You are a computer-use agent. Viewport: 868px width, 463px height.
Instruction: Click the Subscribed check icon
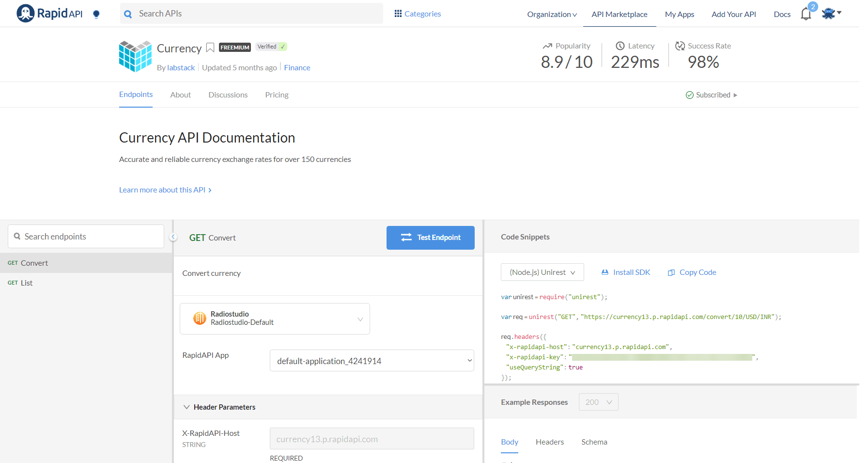(x=690, y=95)
